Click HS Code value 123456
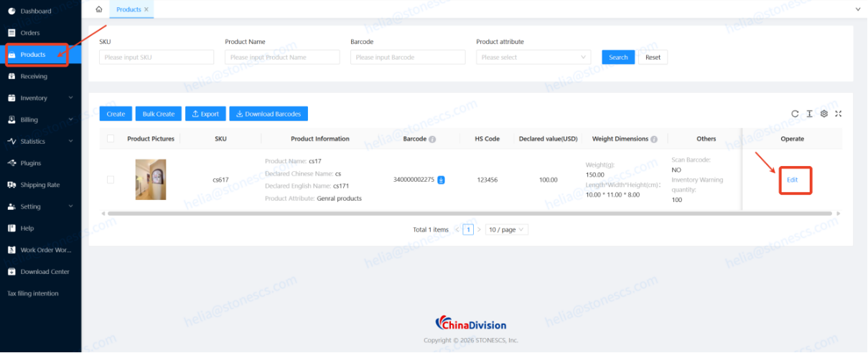 487,180
